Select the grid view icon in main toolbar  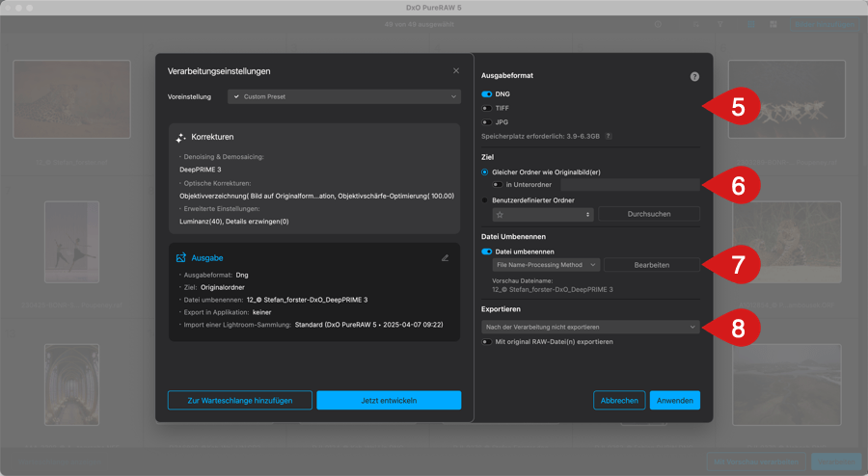(751, 24)
